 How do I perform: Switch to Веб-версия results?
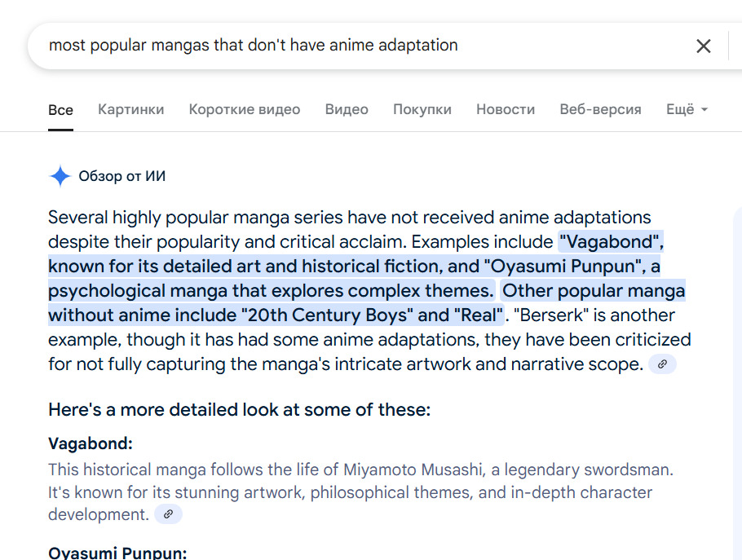600,109
